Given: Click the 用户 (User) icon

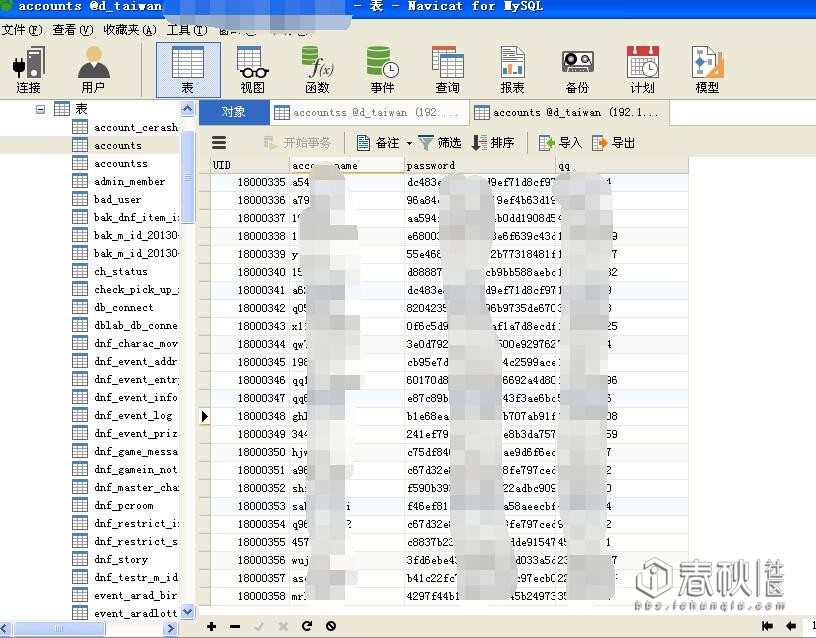Looking at the screenshot, I should click(x=93, y=69).
